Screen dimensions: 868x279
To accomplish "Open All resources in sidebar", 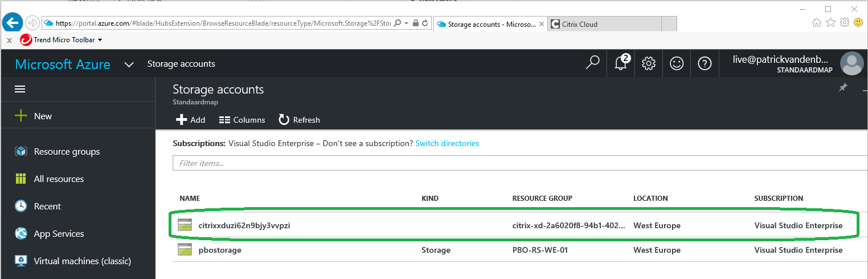I will pyautogui.click(x=59, y=179).
